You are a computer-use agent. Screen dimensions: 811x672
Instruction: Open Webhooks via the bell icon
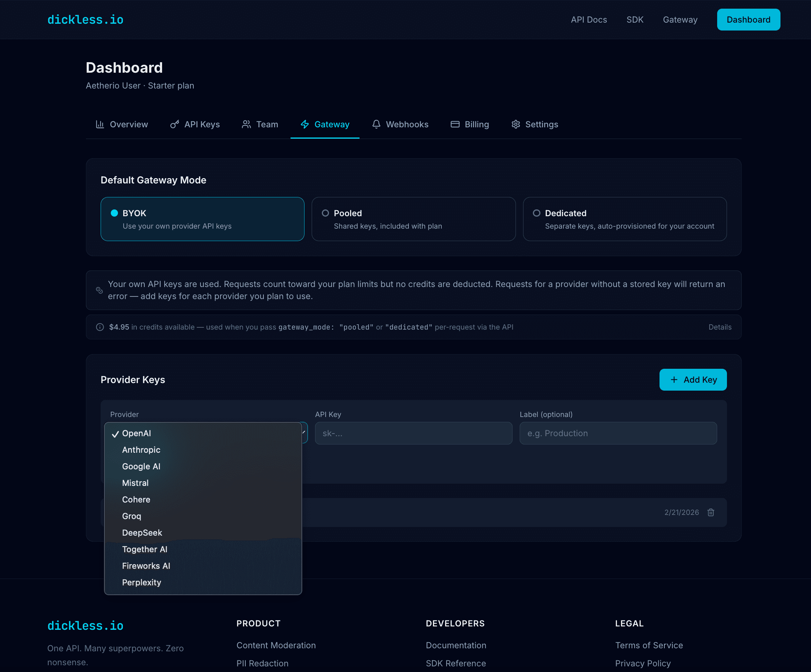pos(376,124)
